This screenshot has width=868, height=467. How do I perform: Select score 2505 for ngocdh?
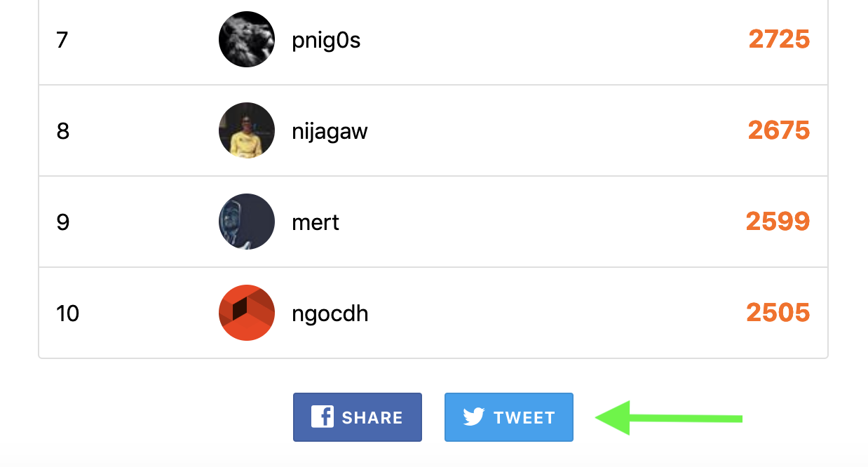(x=778, y=313)
